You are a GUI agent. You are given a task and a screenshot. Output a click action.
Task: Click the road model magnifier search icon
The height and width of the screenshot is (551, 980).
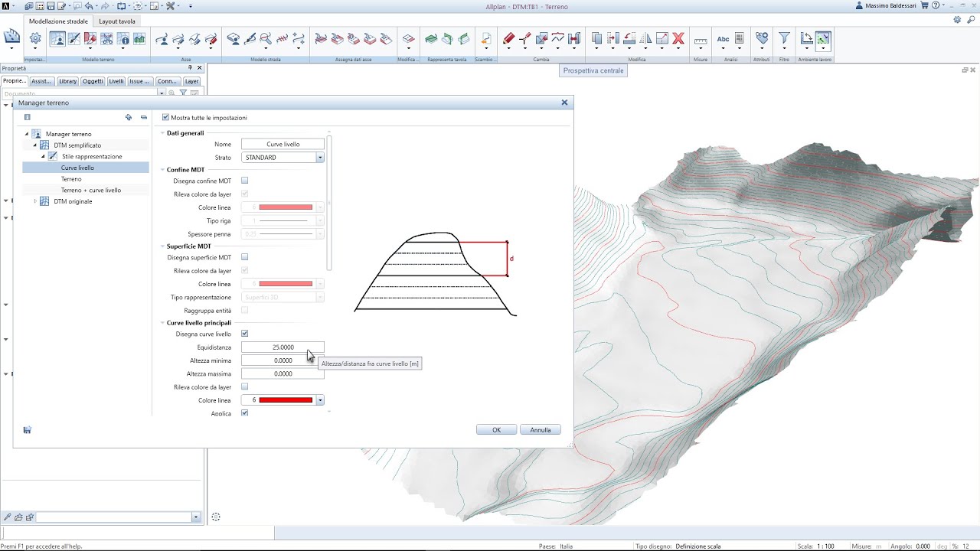point(266,39)
